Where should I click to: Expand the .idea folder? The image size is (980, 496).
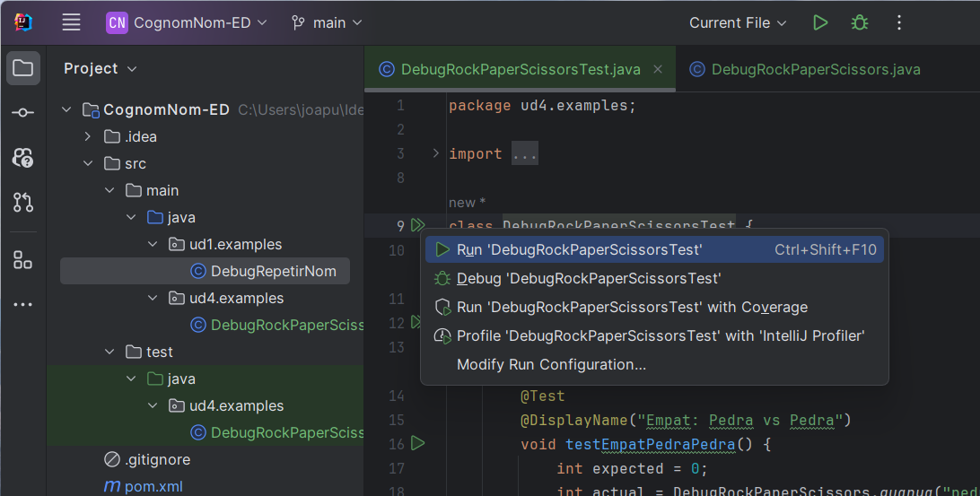pyautogui.click(x=88, y=136)
